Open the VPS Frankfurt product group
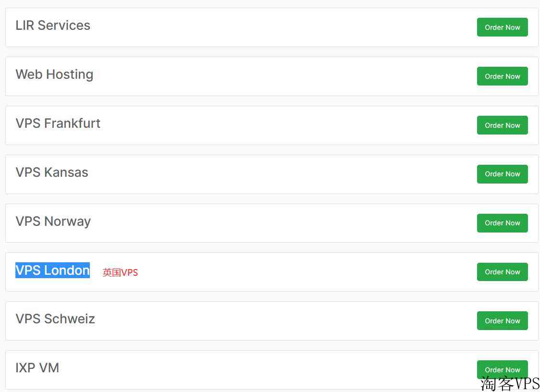This screenshot has height=392, width=540. (58, 123)
